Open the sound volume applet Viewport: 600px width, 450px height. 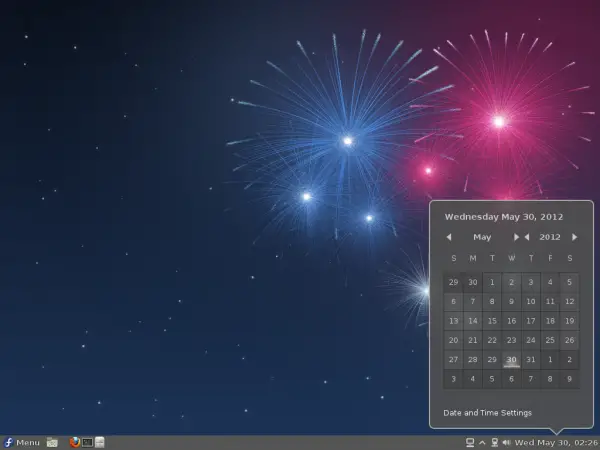pos(506,443)
